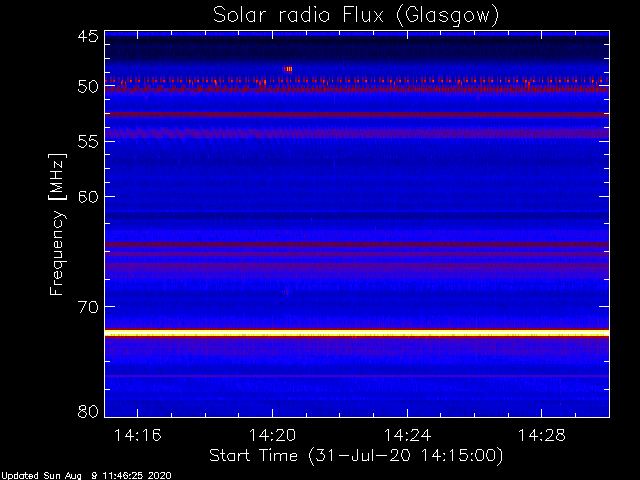Click the 70 frequency axis label
Image resolution: width=640 pixels, height=480 pixels.
point(88,307)
